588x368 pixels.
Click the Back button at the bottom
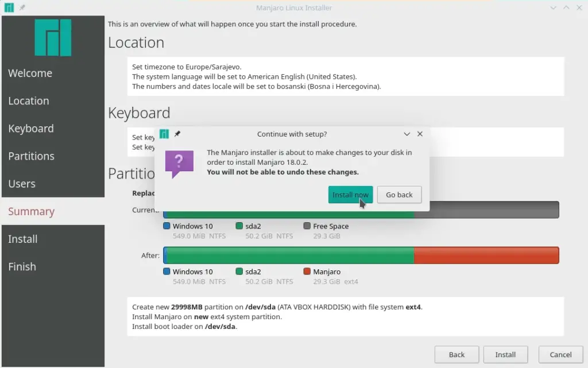point(457,355)
